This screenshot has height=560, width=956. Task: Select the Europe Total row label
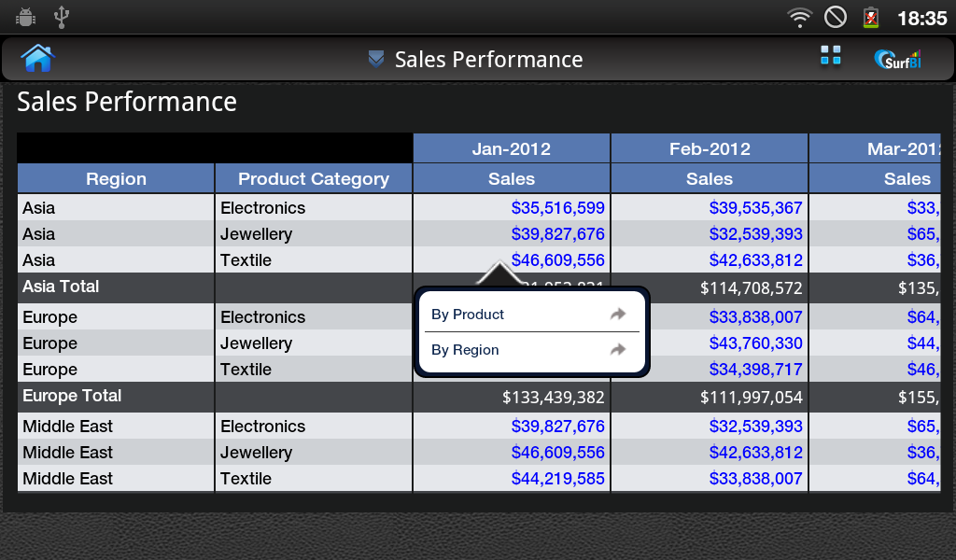point(72,396)
